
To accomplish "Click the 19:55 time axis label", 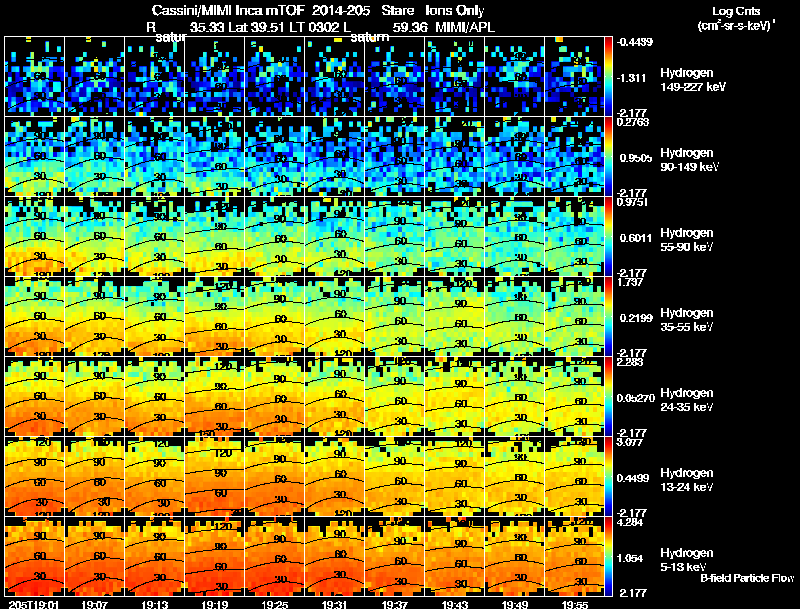I will (x=574, y=604).
